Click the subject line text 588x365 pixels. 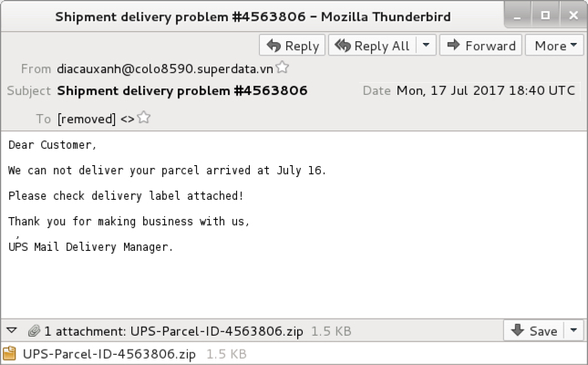pyautogui.click(x=182, y=91)
